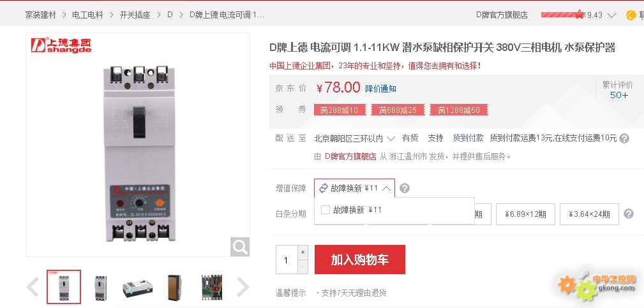
Task: Increase quantity with the plus button
Action: pos(303,253)
